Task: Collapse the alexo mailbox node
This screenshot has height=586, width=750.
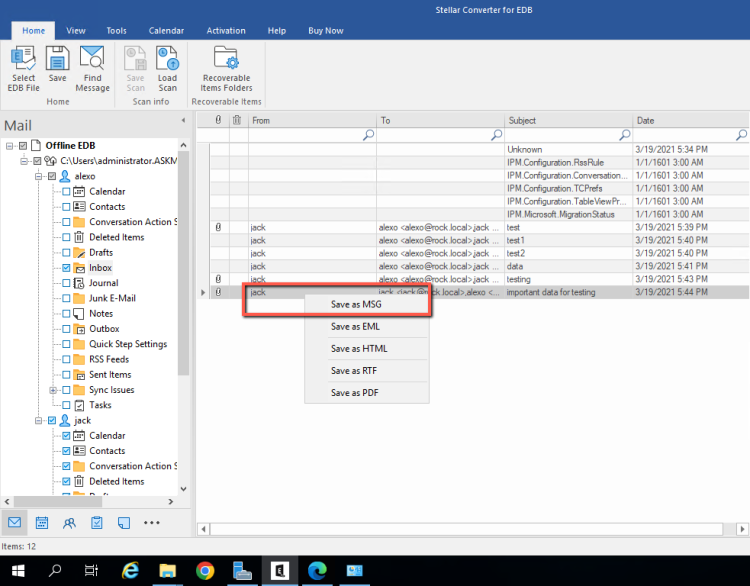Action: click(38, 176)
